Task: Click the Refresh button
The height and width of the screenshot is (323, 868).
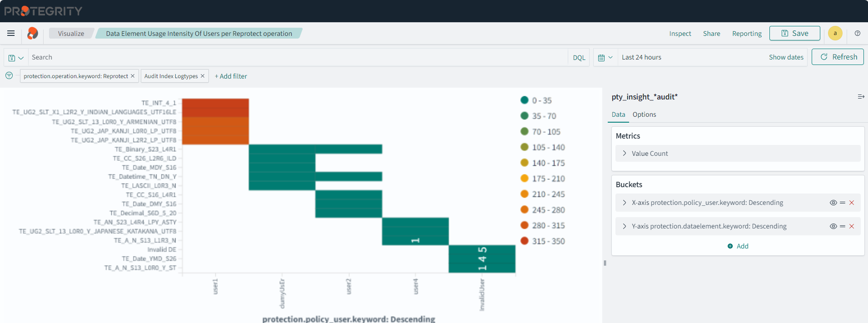Action: click(838, 57)
